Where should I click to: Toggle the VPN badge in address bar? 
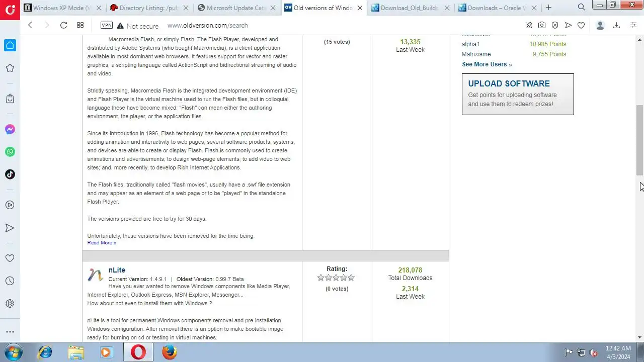tap(107, 25)
